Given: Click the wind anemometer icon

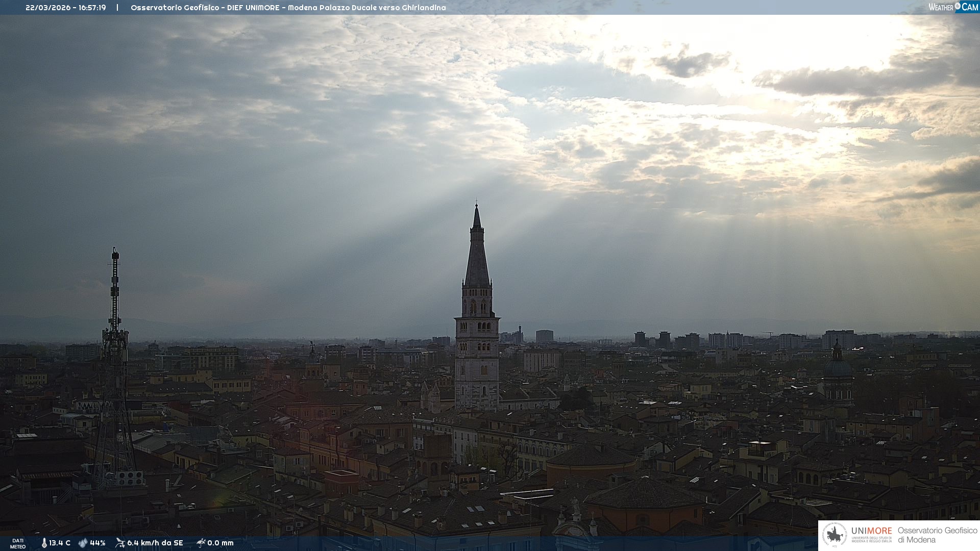Looking at the screenshot, I should pyautogui.click(x=120, y=543).
